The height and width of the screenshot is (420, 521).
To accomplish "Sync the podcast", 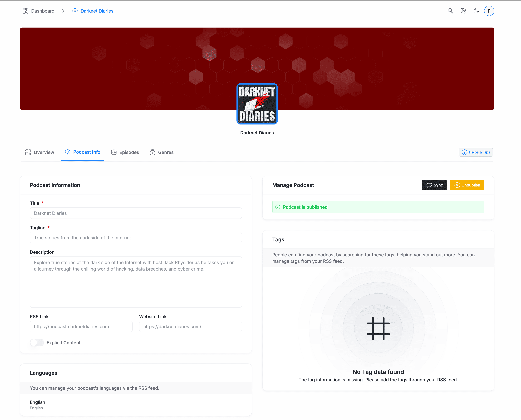I will pyautogui.click(x=434, y=185).
